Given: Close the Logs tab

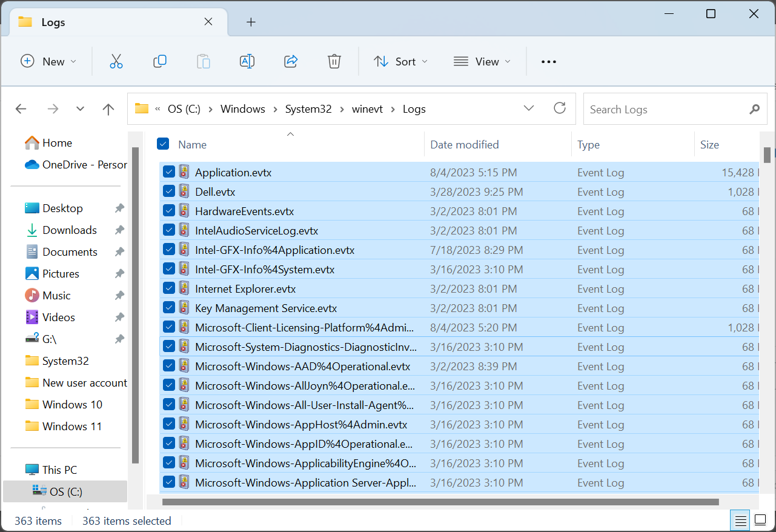Looking at the screenshot, I should click(x=208, y=22).
